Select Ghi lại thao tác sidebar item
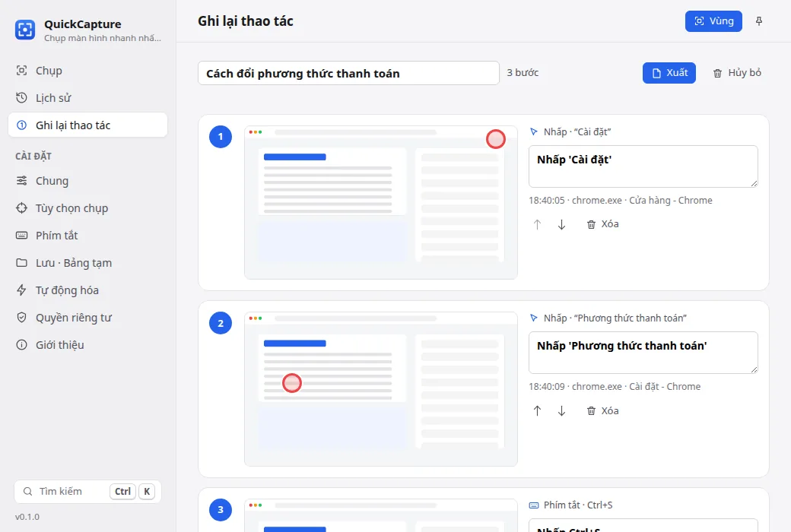 pyautogui.click(x=87, y=125)
